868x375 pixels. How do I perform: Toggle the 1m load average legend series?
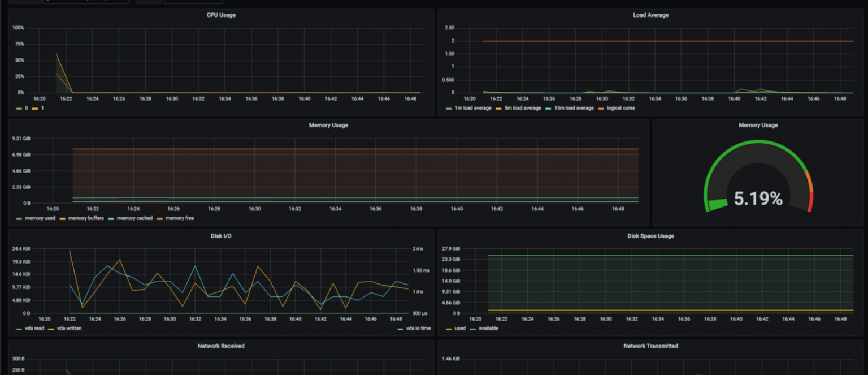point(473,108)
